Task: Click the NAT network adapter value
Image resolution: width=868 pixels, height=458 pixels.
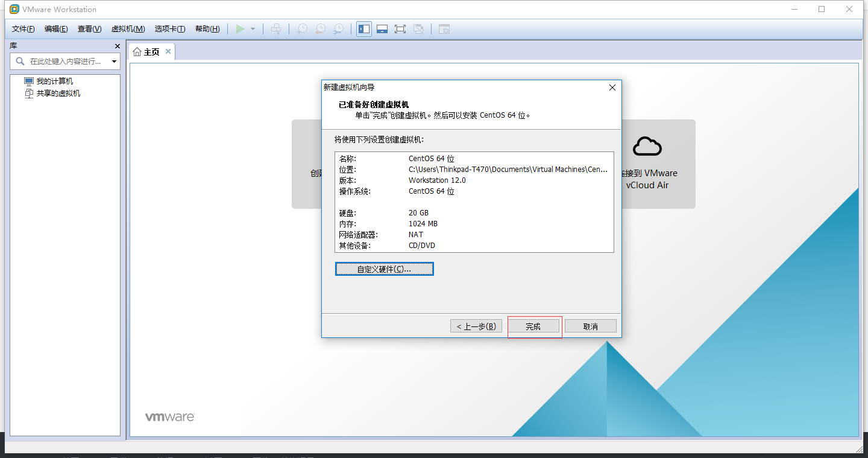Action: [x=416, y=235]
